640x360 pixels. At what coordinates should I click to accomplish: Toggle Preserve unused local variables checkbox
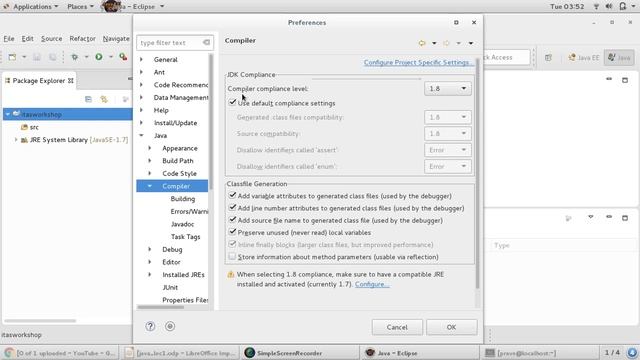click(x=232, y=232)
